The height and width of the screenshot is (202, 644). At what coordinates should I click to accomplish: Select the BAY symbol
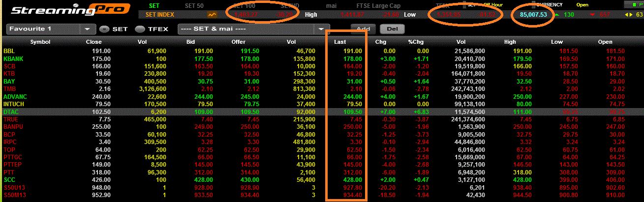click(x=9, y=81)
